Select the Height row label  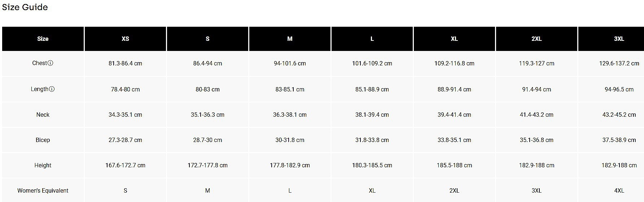click(43, 165)
